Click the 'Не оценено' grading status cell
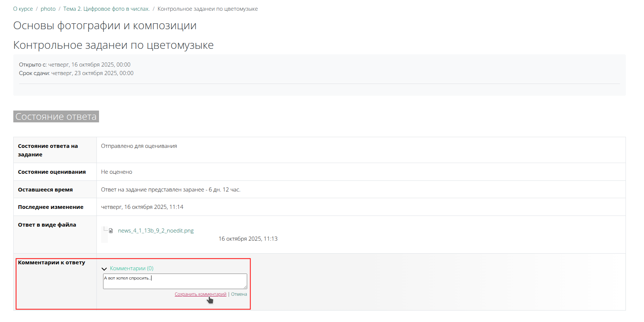Screen dimensions: 644x322 [116, 172]
